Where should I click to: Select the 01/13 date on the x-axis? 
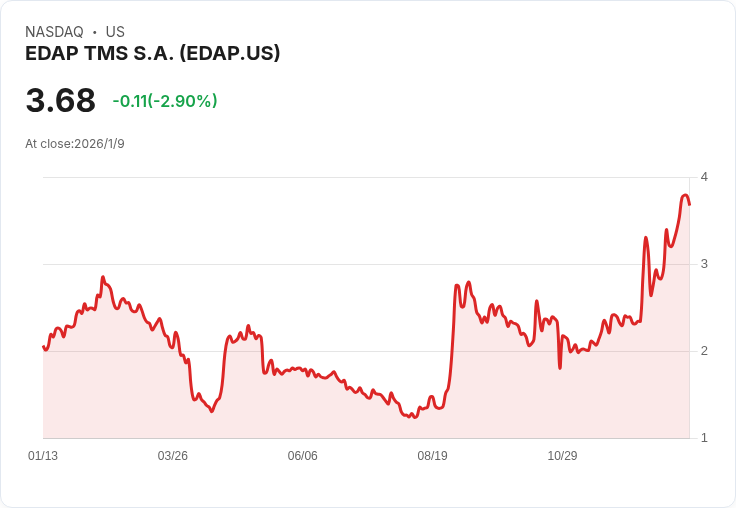[x=43, y=456]
